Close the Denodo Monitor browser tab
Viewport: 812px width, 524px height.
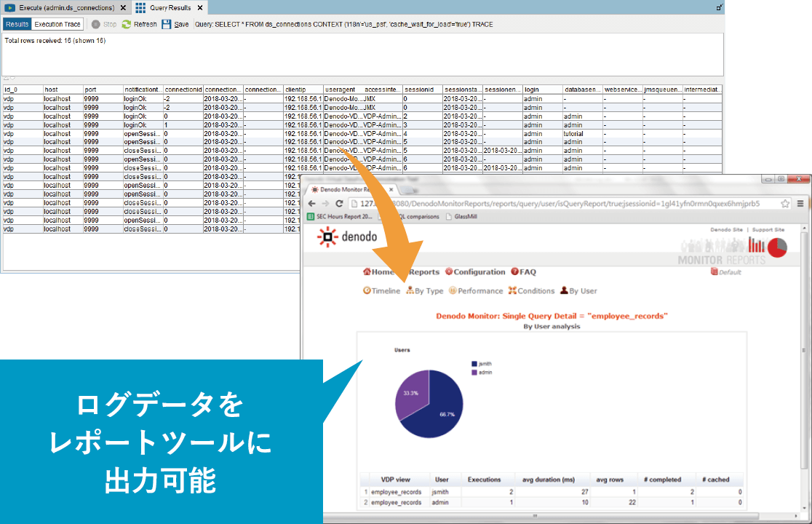pyautogui.click(x=391, y=189)
